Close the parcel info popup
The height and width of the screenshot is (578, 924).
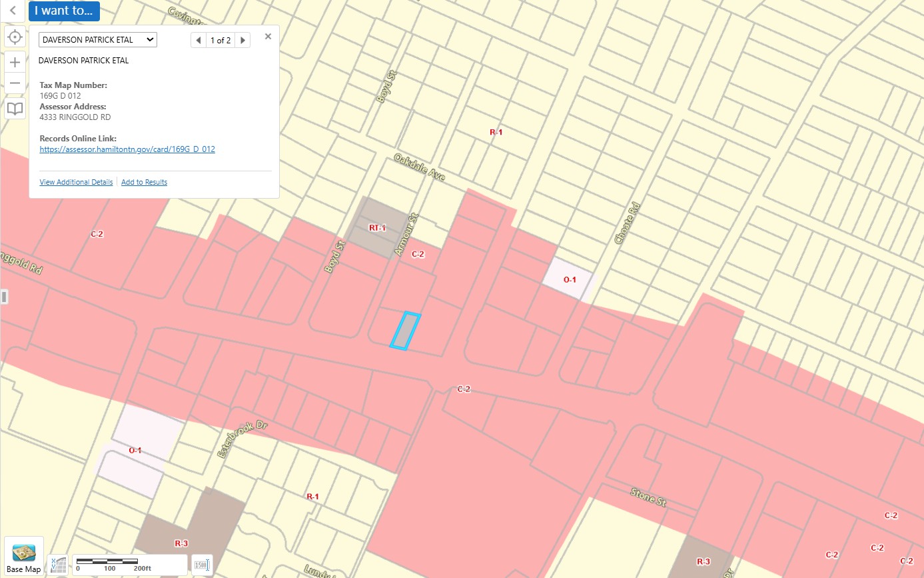tap(268, 37)
